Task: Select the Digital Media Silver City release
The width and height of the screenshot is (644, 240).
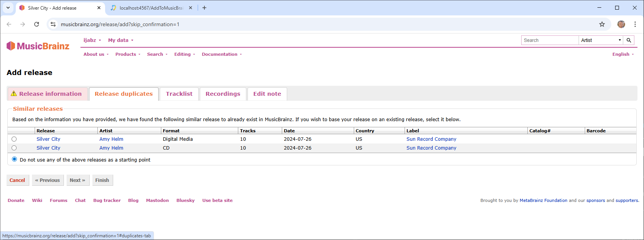Action: (14, 139)
